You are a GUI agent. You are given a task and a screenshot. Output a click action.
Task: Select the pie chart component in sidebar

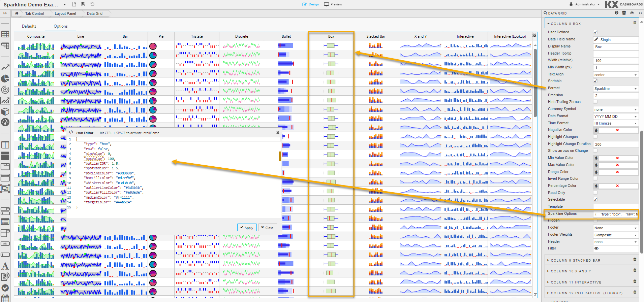pyautogui.click(x=5, y=79)
